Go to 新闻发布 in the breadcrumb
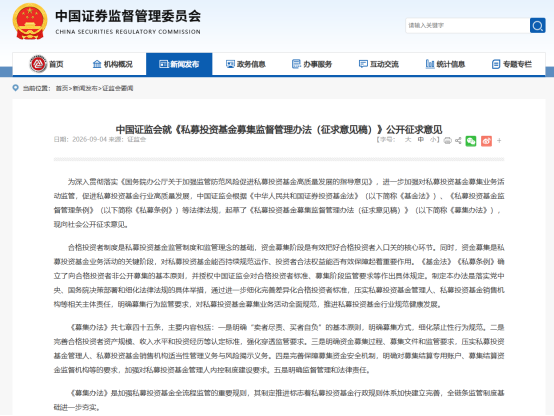Screen dimensions: 554x416 click(85, 88)
